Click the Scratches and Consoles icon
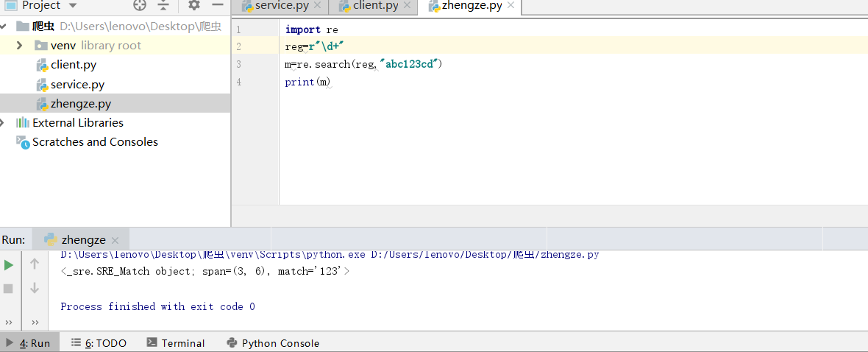868x352 pixels. (x=23, y=142)
